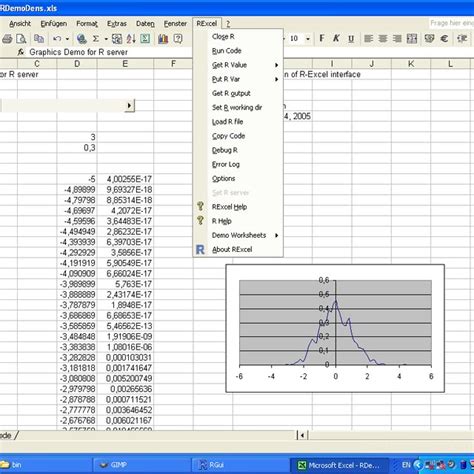Align cell text left
This screenshot has height=474, width=474.
click(368, 39)
